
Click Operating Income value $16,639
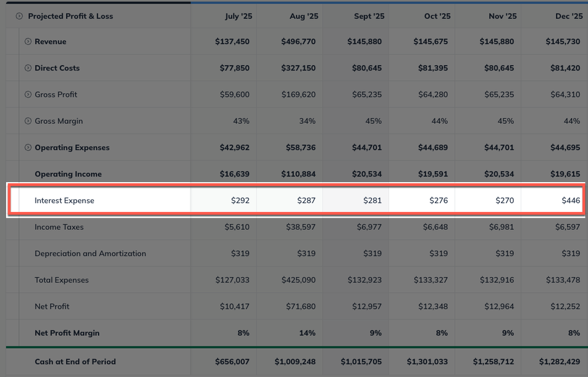point(235,174)
